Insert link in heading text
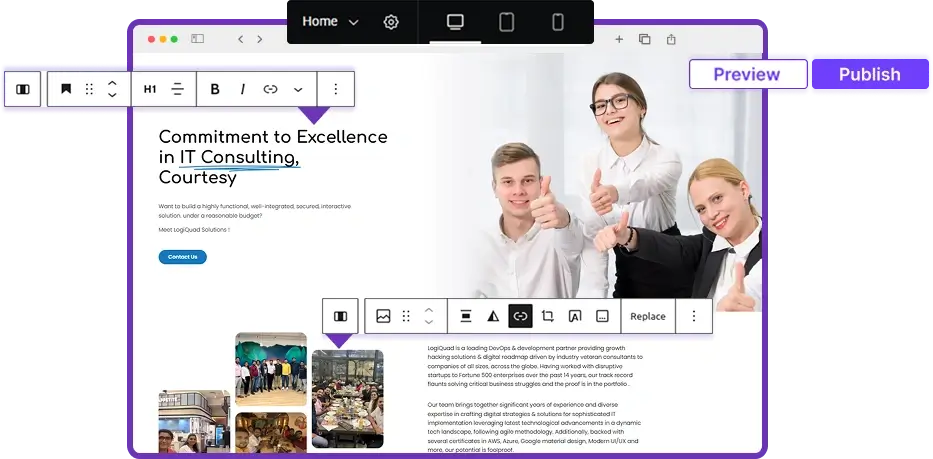This screenshot has width=933, height=459. tap(270, 89)
